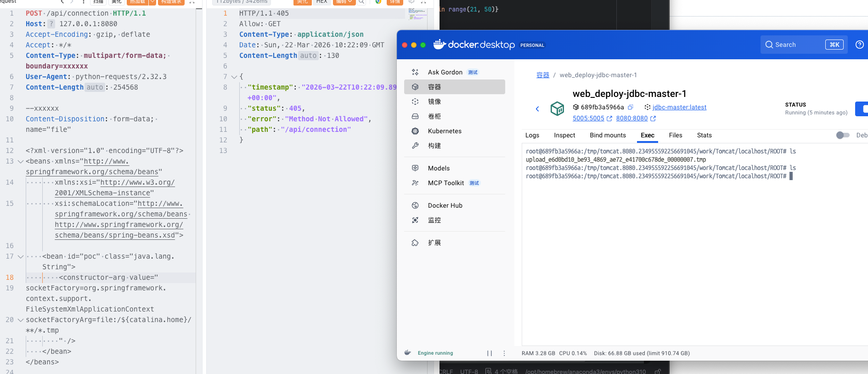The height and width of the screenshot is (374, 868).
Task: Click external-link icon next to 8080:8080
Action: click(x=653, y=119)
